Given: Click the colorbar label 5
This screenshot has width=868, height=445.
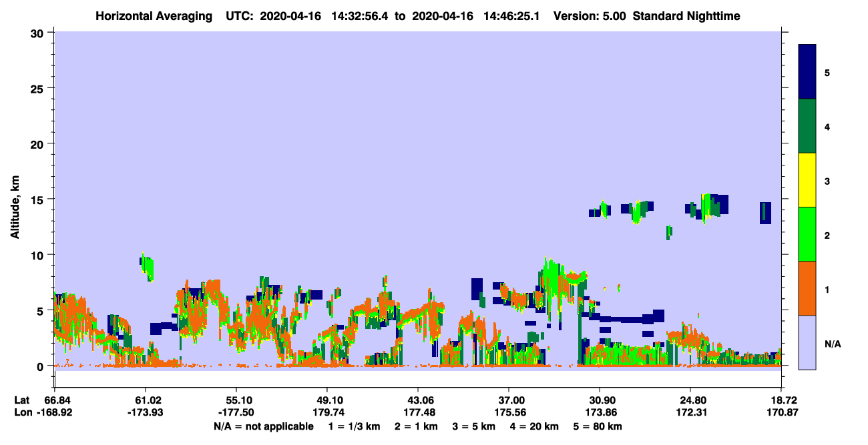Looking at the screenshot, I should coord(827,73).
